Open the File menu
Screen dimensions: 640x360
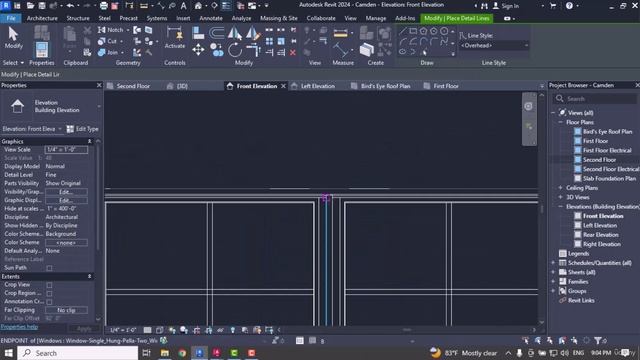(11, 18)
